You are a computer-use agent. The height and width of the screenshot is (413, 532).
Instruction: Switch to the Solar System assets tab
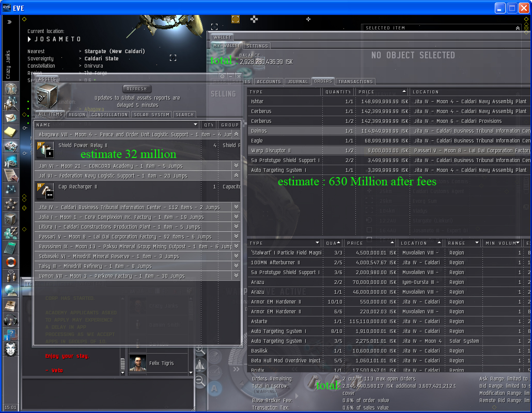151,115
